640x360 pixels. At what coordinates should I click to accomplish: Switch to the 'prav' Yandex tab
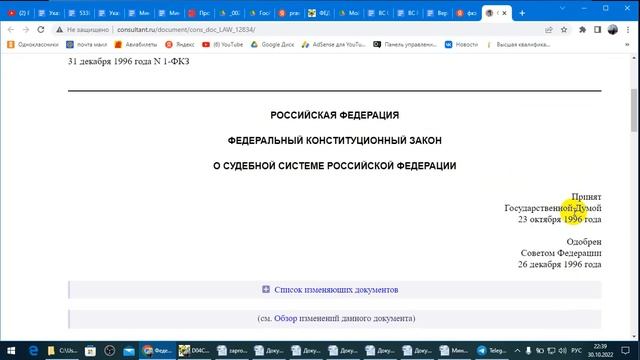(289, 13)
